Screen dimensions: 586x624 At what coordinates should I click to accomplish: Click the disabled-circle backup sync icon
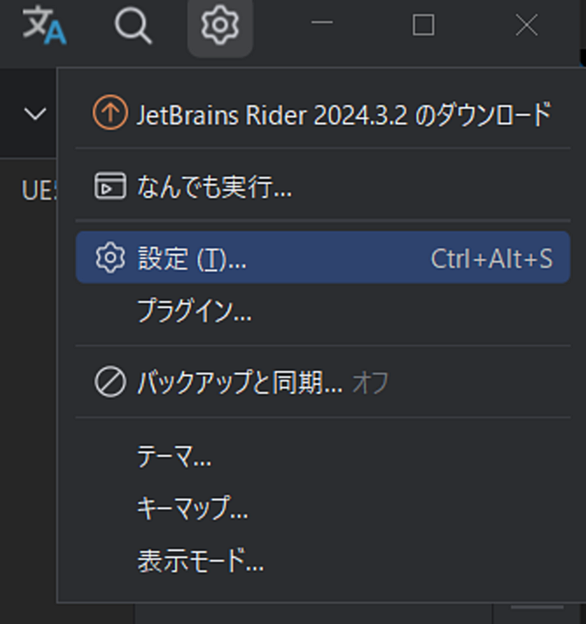pyautogui.click(x=110, y=382)
